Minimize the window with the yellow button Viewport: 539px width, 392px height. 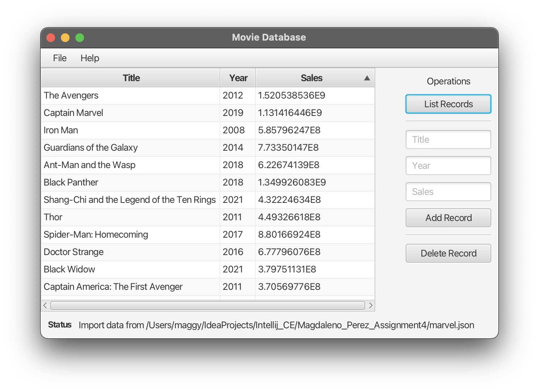(65, 38)
